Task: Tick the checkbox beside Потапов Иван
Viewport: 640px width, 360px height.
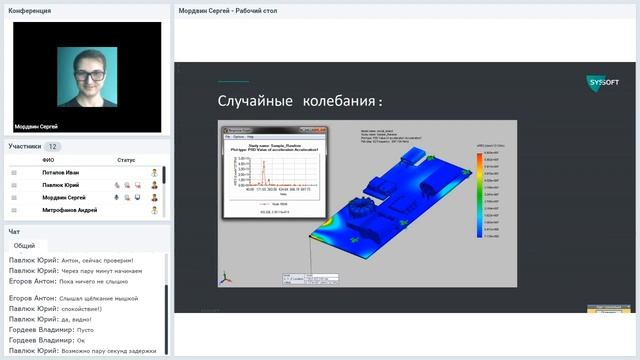Action: point(14,173)
